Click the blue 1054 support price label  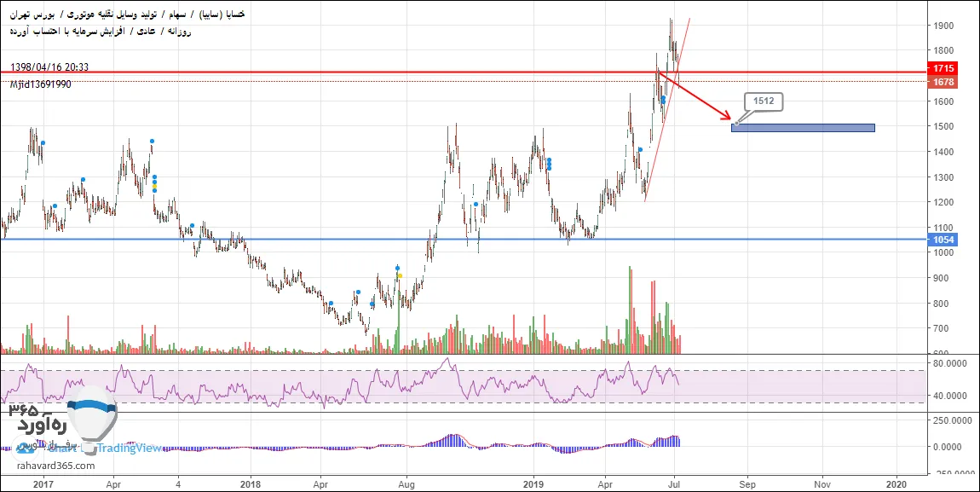click(x=943, y=240)
